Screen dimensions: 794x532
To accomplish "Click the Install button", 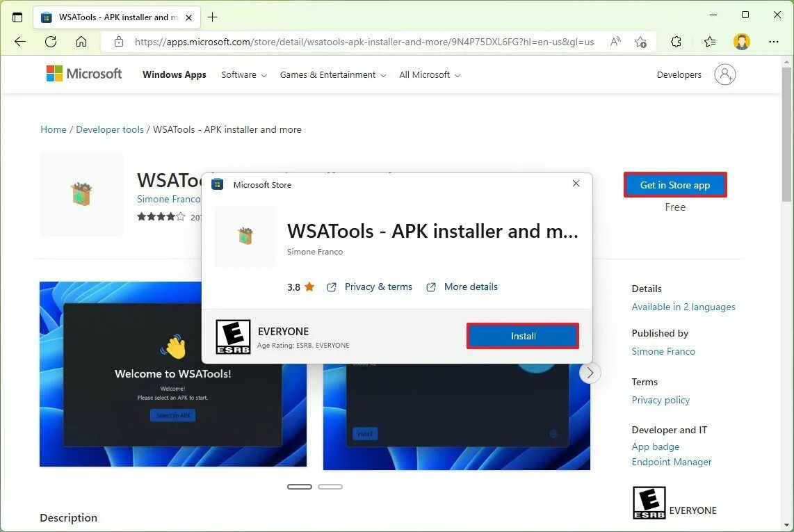I will tap(523, 336).
